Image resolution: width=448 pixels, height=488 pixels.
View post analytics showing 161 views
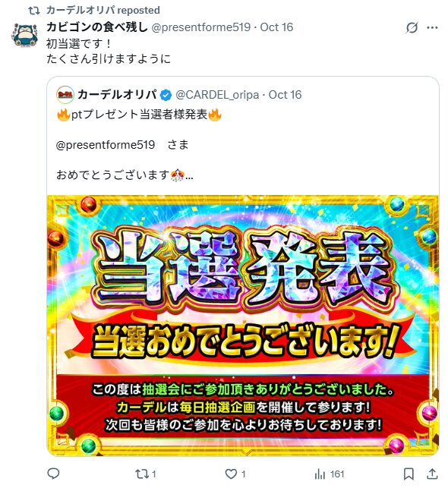(x=329, y=474)
